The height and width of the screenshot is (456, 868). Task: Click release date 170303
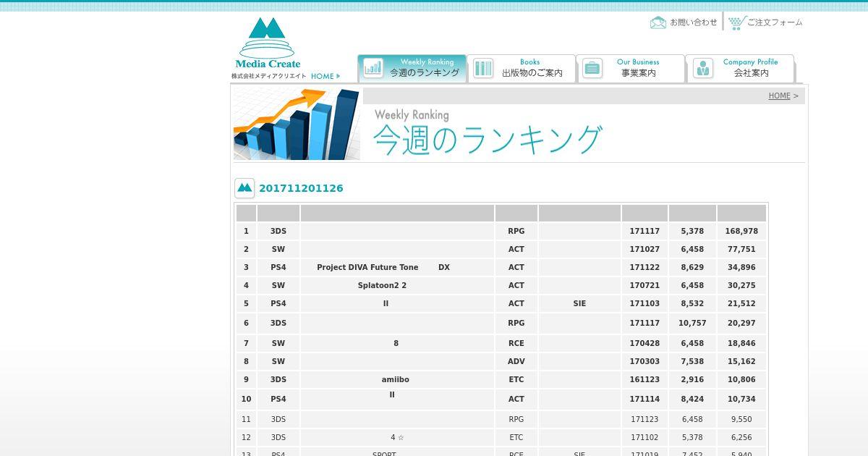point(644,361)
